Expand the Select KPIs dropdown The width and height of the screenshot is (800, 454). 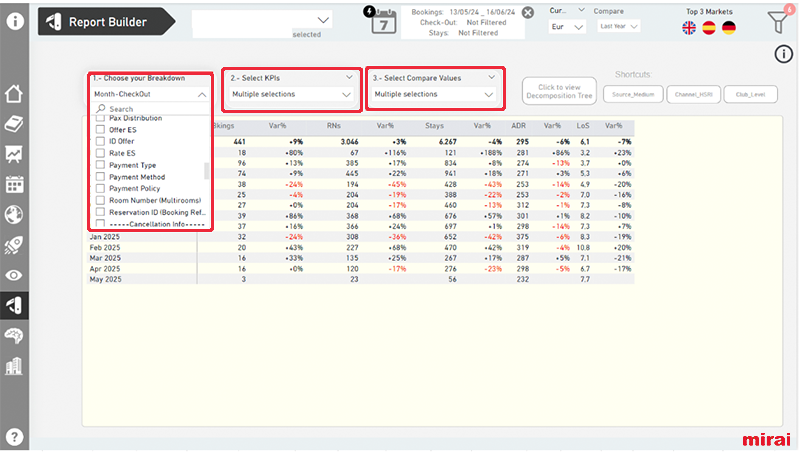[x=291, y=94]
